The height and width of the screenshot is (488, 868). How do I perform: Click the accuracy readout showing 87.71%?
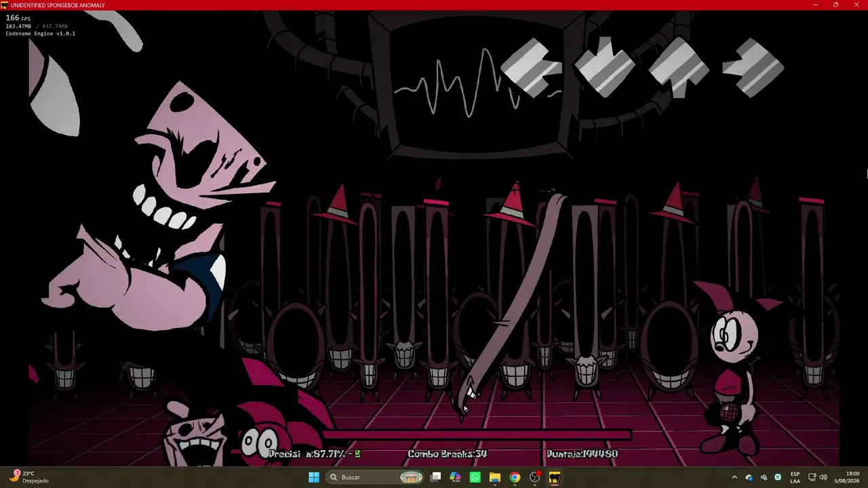click(315, 454)
